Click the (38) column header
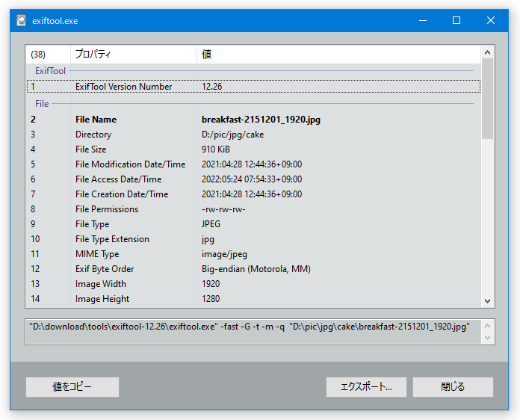This screenshot has height=420, width=520. coord(48,54)
